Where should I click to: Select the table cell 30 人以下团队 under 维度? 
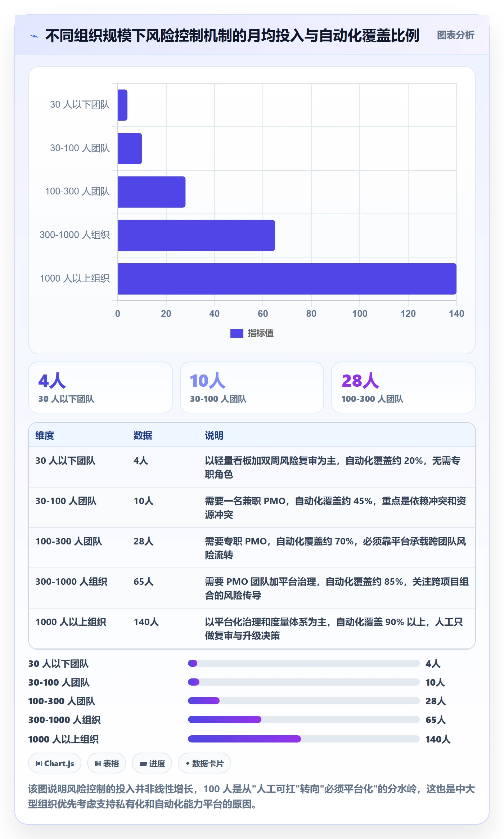[65, 461]
